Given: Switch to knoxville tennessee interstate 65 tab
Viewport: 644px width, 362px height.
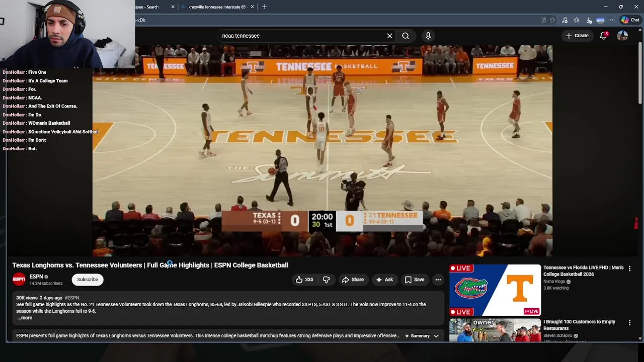Looking at the screenshot, I should tap(216, 7).
